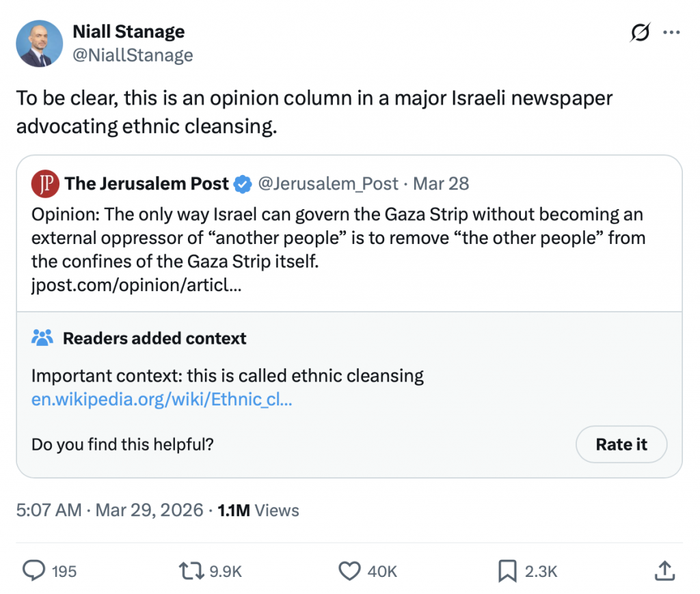Click the reply speech bubble icon
The width and height of the screenshot is (700, 594).
coord(34,571)
